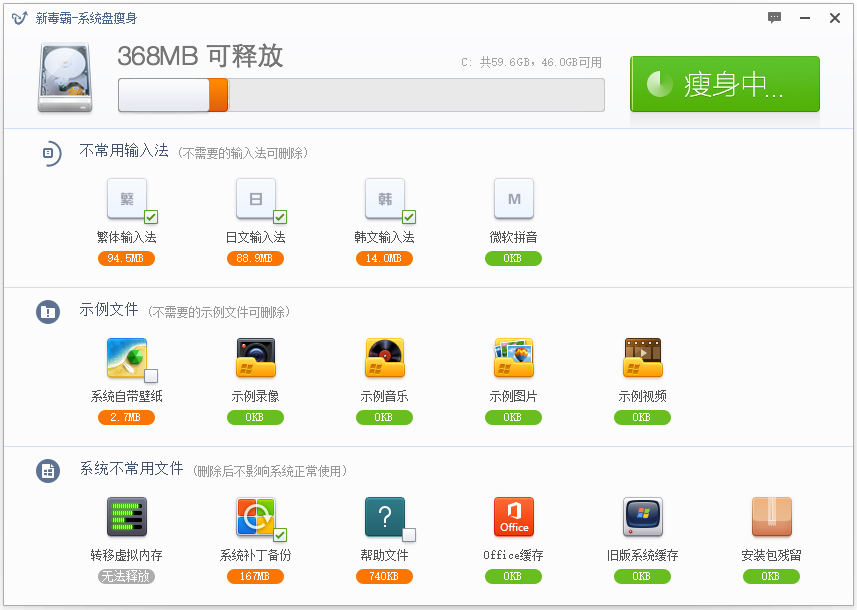This screenshot has height=610, width=857.
Task: Click the disk space progress bar
Action: pyautogui.click(x=361, y=95)
